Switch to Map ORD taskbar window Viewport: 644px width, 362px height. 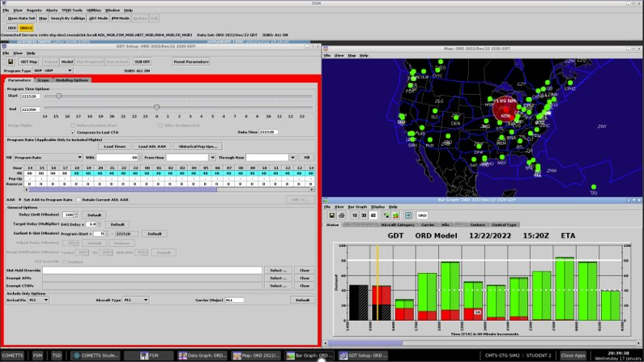point(257,356)
